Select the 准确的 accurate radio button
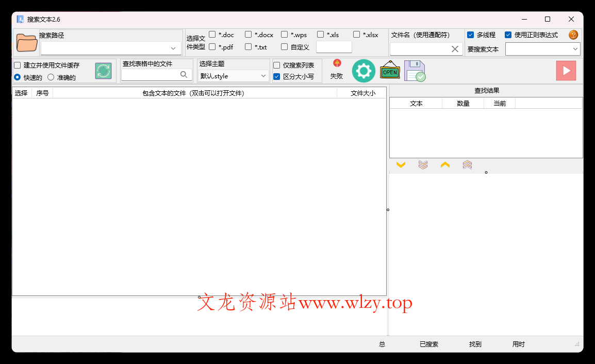Image resolution: width=595 pixels, height=364 pixels. tap(50, 77)
